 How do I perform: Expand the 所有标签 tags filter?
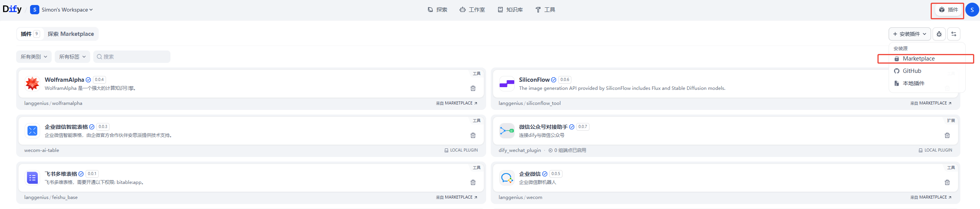[72, 57]
